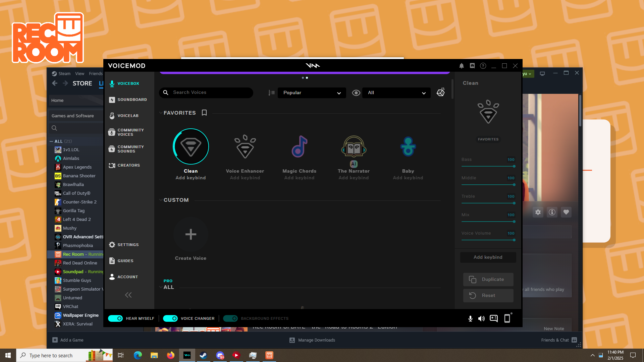644x362 pixels.
Task: Click Create Voice plus button
Action: tap(191, 234)
